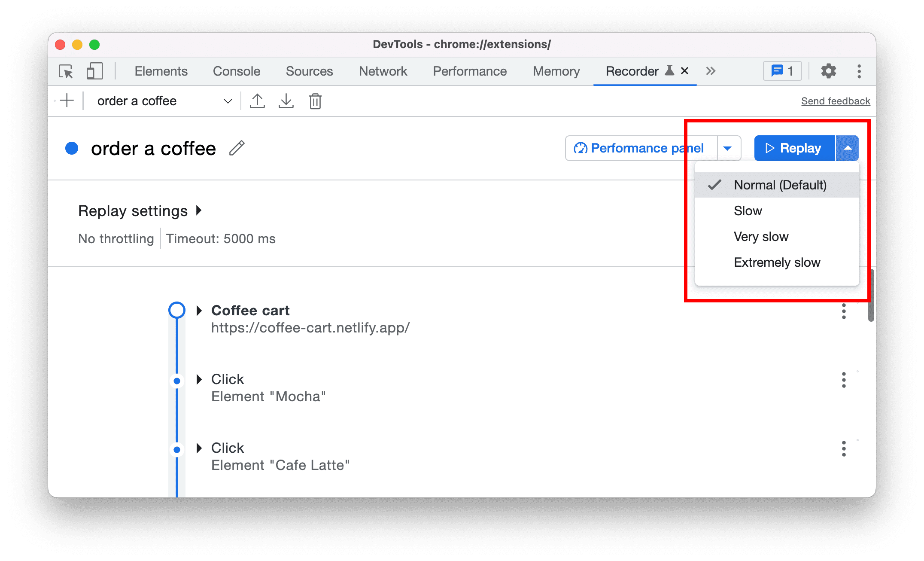Click the element inspector cursor icon
This screenshot has height=561, width=924.
tap(66, 71)
